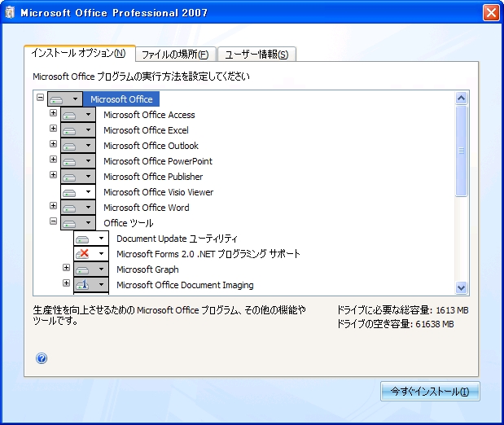Click the drive icon beside Microsoft Office Access
This screenshot has height=425, width=504.
coord(70,115)
